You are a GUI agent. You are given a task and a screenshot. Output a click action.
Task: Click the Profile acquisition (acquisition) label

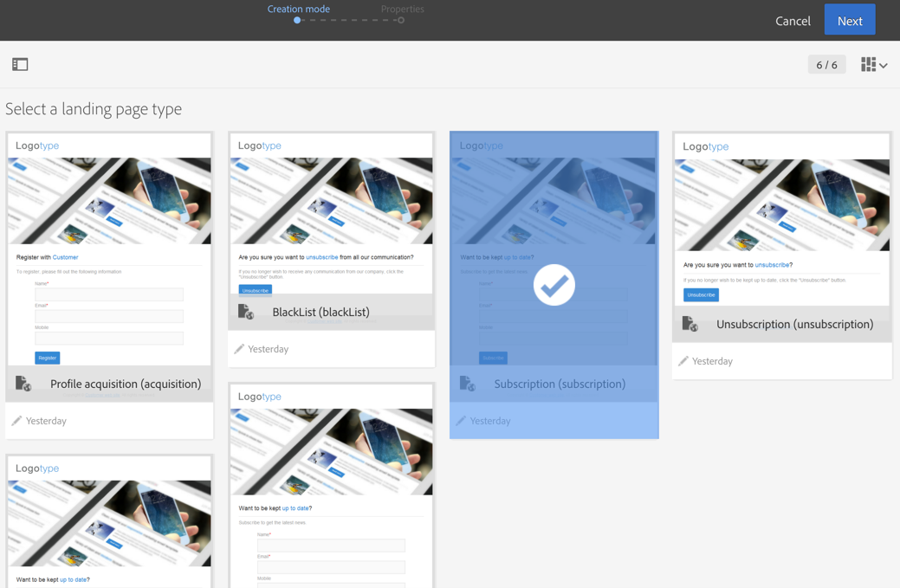point(126,384)
